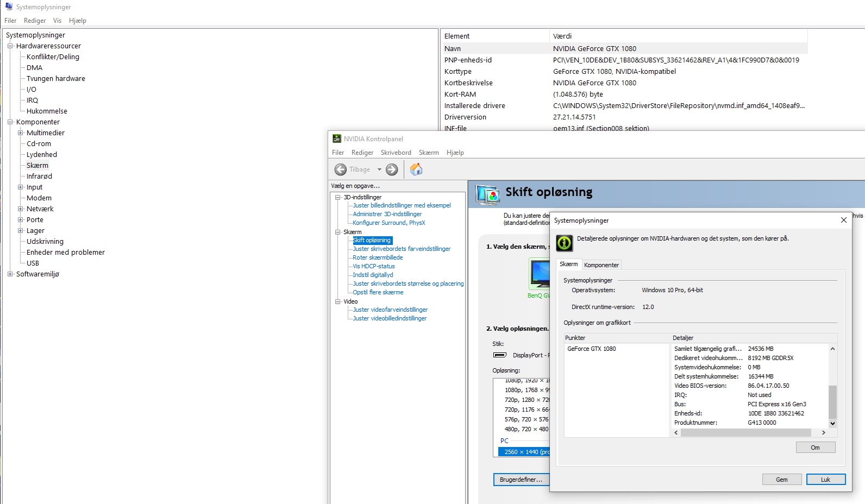The width and height of the screenshot is (865, 504).
Task: Click the Brugerdefiner button
Action: 521,480
